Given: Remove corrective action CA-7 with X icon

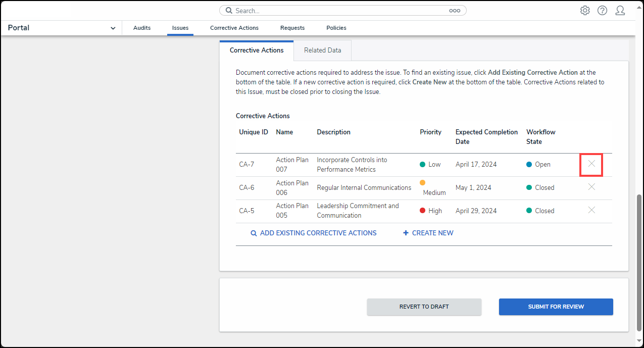Looking at the screenshot, I should pos(591,164).
